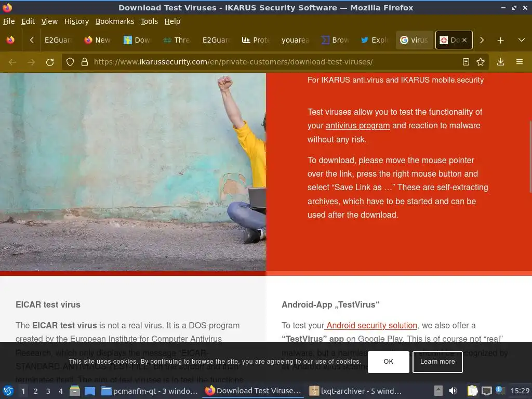This screenshot has width=532, height=399.
Task: Open Firefox View pinned icon
Action: tap(10, 40)
